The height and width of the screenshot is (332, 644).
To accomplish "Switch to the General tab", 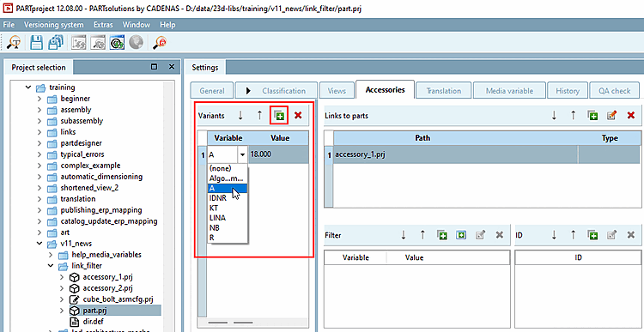I will tap(212, 91).
